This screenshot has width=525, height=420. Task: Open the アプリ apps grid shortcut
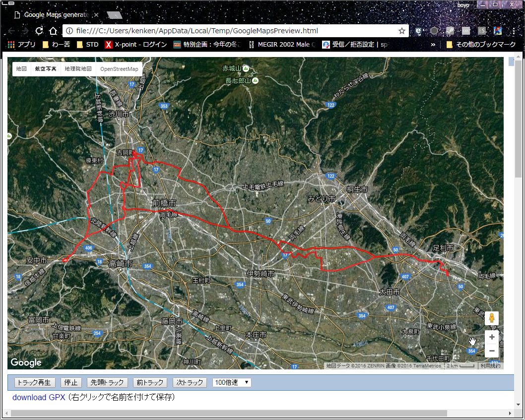(21, 45)
